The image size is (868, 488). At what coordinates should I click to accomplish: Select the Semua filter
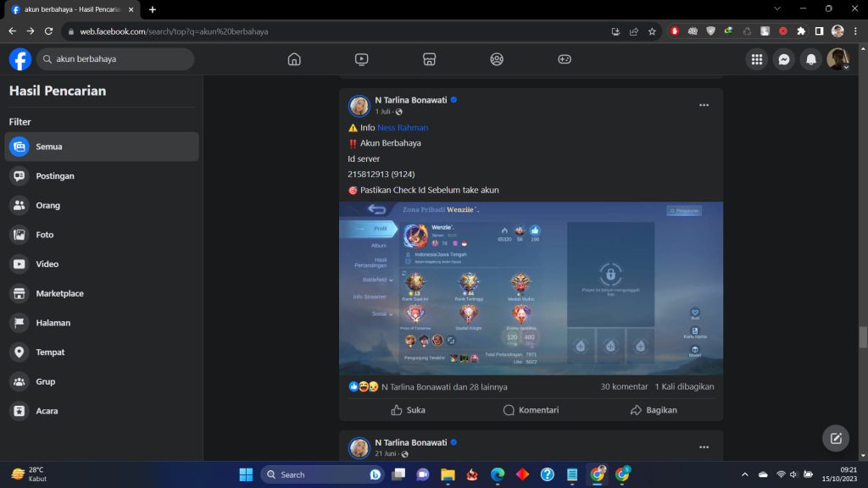tap(102, 147)
